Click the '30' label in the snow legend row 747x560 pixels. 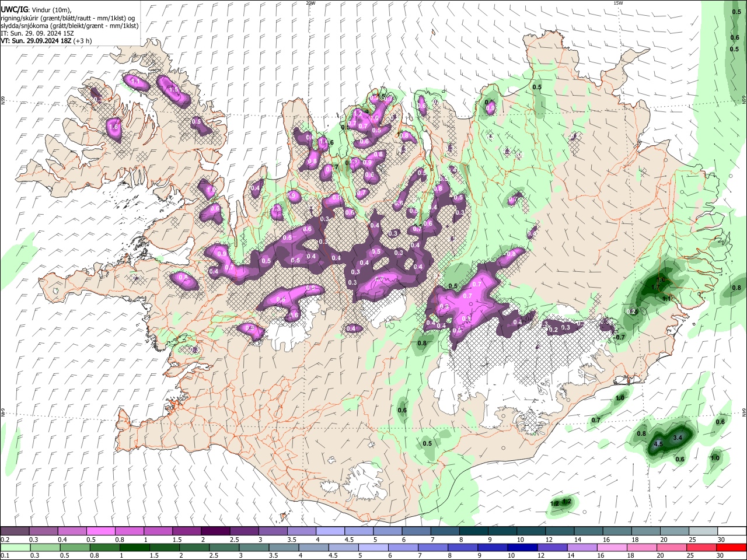pos(721,540)
